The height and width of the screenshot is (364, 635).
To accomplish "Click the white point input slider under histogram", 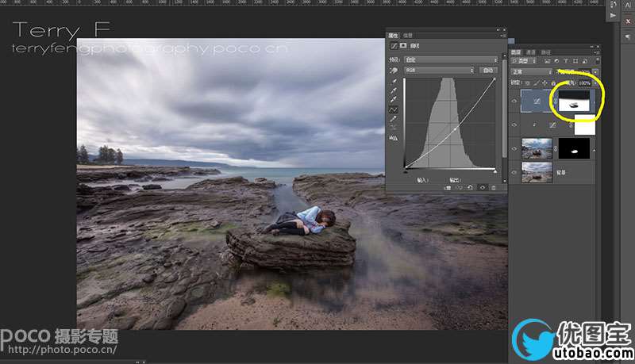I will click(x=495, y=171).
